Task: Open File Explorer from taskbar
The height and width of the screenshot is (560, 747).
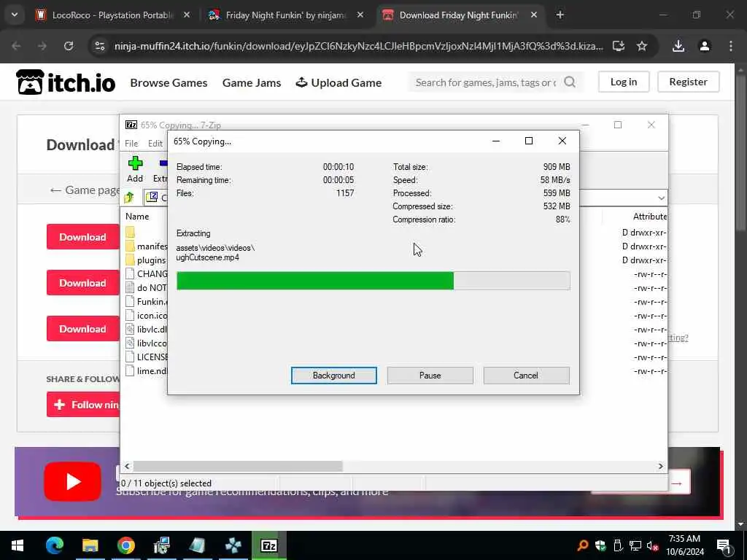Action: [x=90, y=545]
